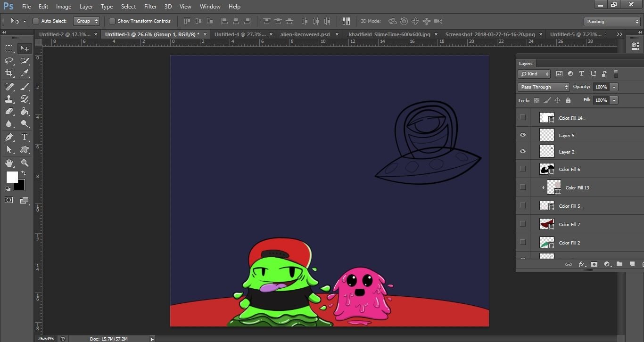Lock all with padlock icon
Viewport: 644px width, 342px height.
568,100
